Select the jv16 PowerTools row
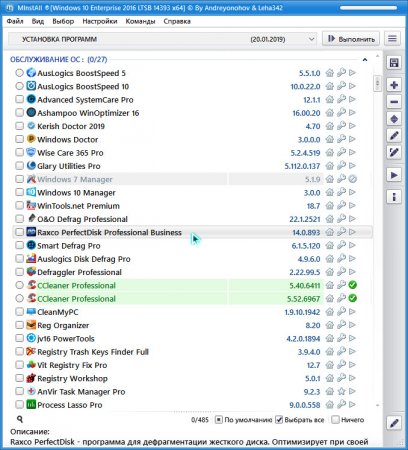 (x=192, y=338)
